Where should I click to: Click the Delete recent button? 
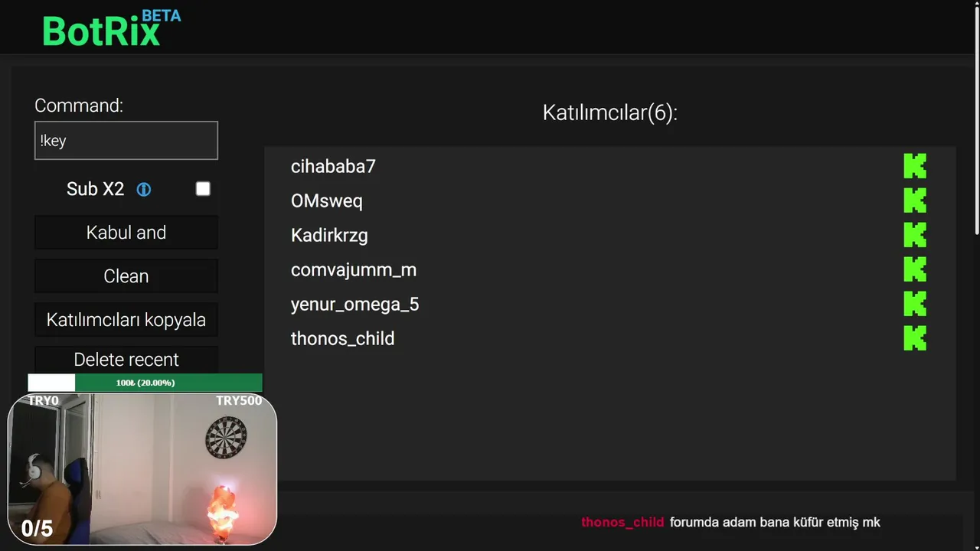coord(126,360)
